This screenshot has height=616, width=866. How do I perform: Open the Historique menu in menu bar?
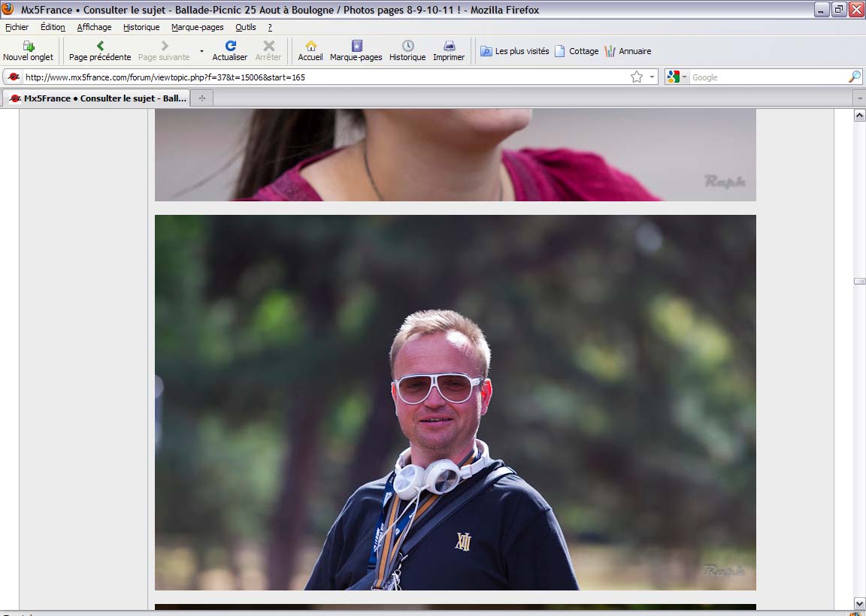[141, 27]
